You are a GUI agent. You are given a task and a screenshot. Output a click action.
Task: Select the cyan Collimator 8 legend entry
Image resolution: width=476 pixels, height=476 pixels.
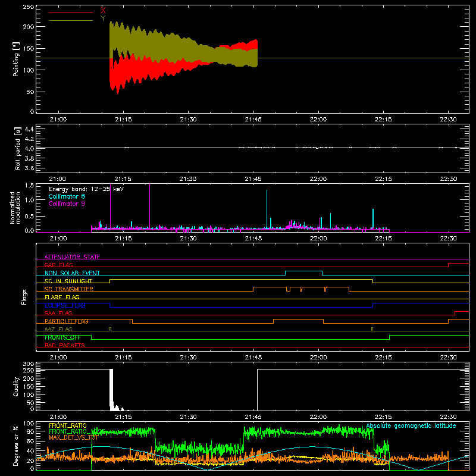click(x=67, y=196)
